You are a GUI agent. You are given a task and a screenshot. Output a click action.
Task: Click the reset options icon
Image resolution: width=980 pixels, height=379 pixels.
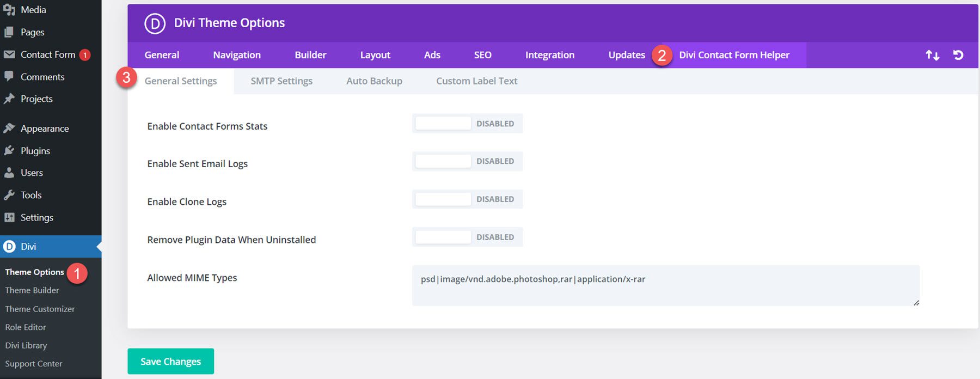point(958,55)
